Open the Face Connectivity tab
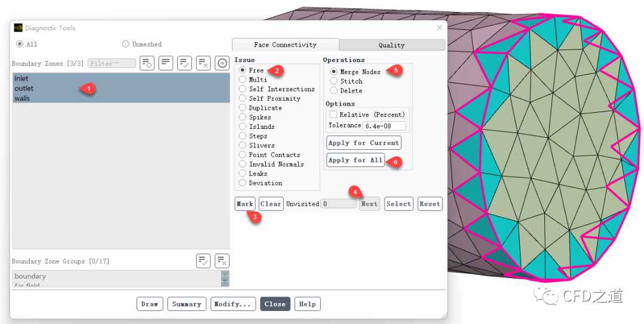 tap(285, 45)
